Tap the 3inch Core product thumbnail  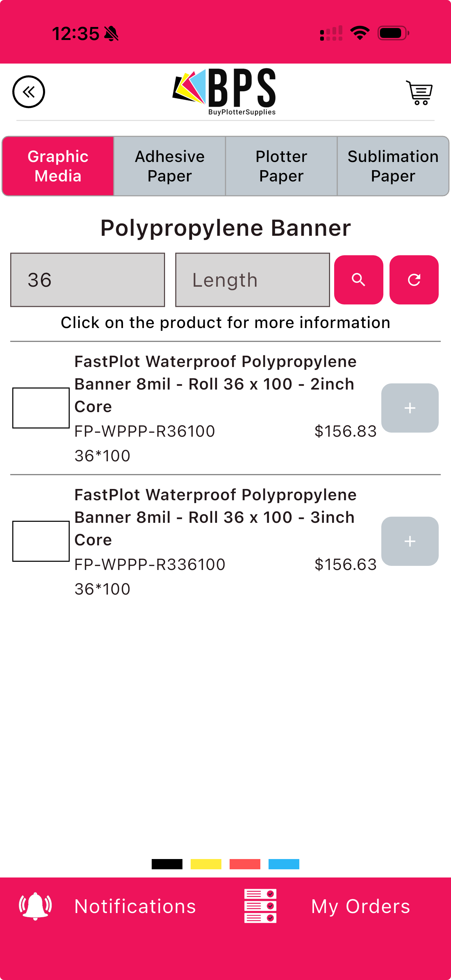41,541
